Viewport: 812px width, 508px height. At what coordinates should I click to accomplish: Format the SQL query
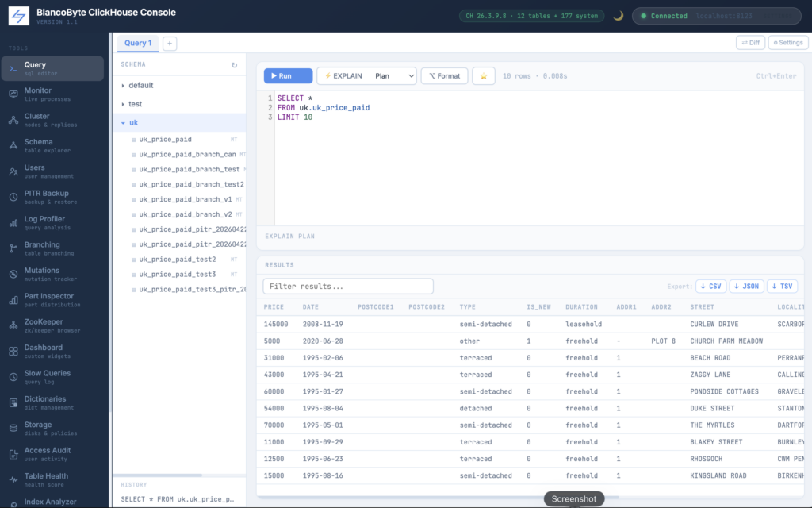444,75
